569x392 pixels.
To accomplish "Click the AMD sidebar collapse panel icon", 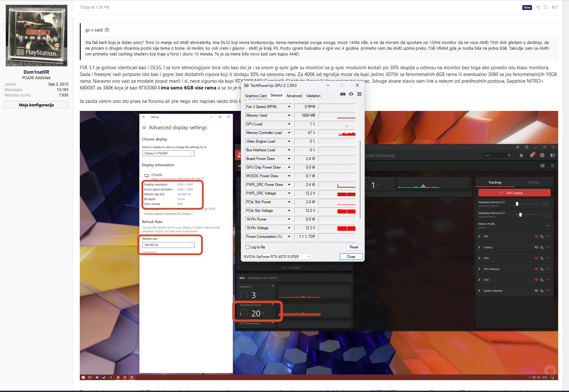I will [x=553, y=155].
